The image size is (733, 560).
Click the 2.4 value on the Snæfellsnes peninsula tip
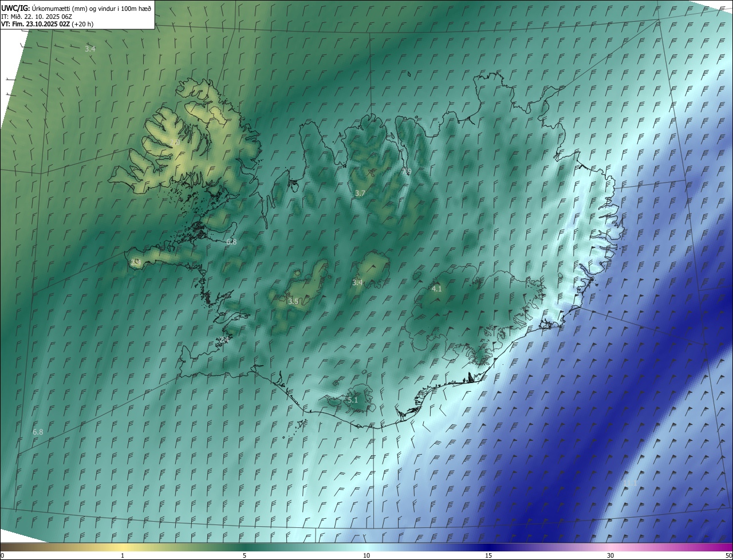tap(135, 262)
